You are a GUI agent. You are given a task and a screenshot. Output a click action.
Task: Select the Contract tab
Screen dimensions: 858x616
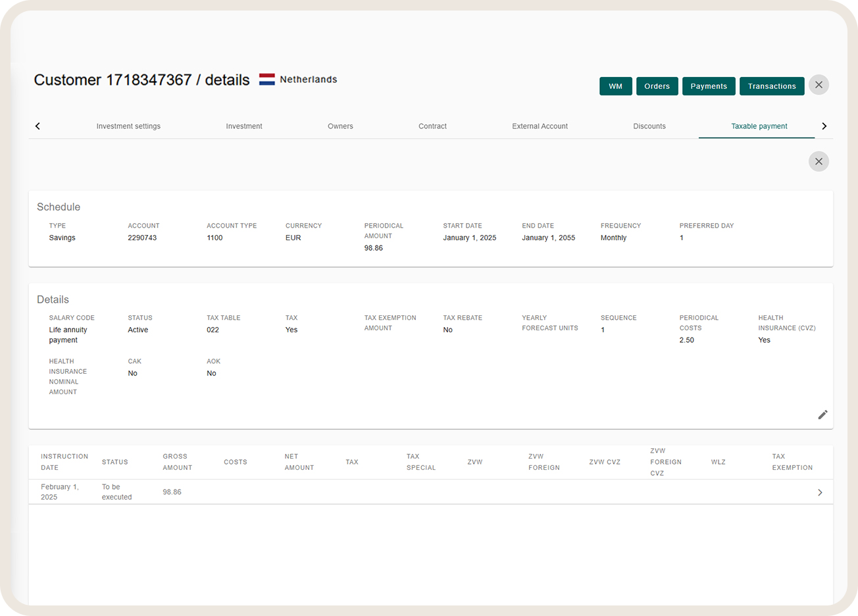coord(432,126)
